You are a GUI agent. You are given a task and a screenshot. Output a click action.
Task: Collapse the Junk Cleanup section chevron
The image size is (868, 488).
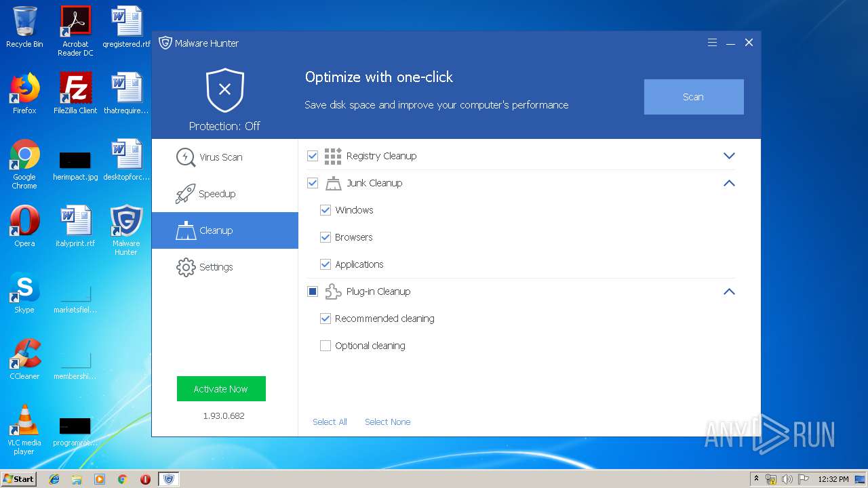[x=729, y=183]
